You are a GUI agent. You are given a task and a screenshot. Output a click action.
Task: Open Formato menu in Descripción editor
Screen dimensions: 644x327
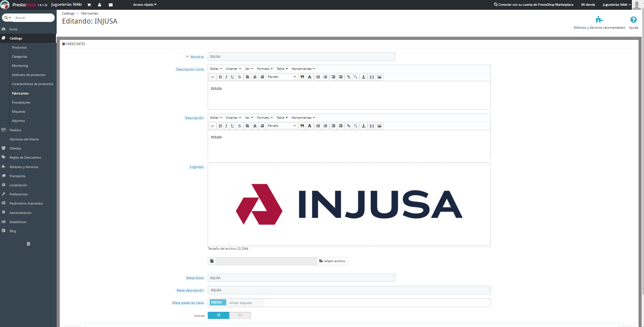(265, 118)
